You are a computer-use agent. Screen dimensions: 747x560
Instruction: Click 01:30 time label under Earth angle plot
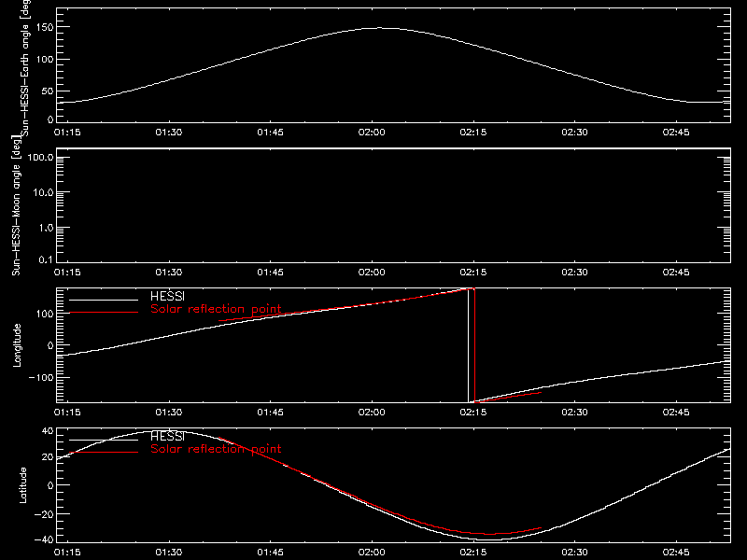pyautogui.click(x=169, y=132)
